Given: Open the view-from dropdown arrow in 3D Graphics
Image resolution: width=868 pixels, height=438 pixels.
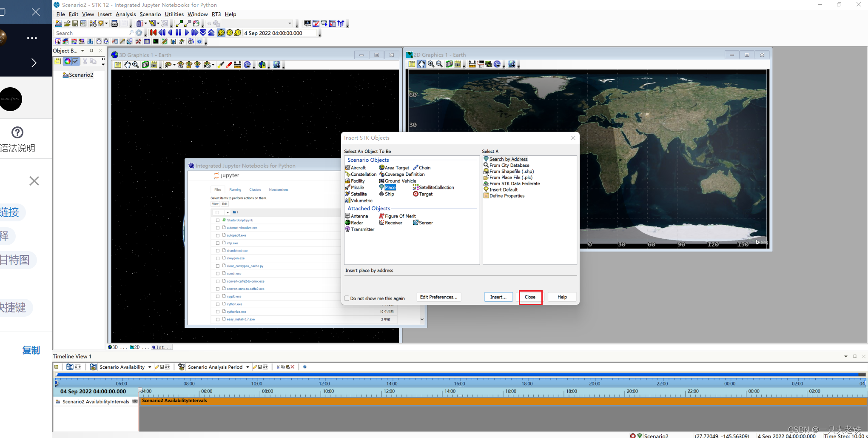Looking at the screenshot, I should click(174, 65).
